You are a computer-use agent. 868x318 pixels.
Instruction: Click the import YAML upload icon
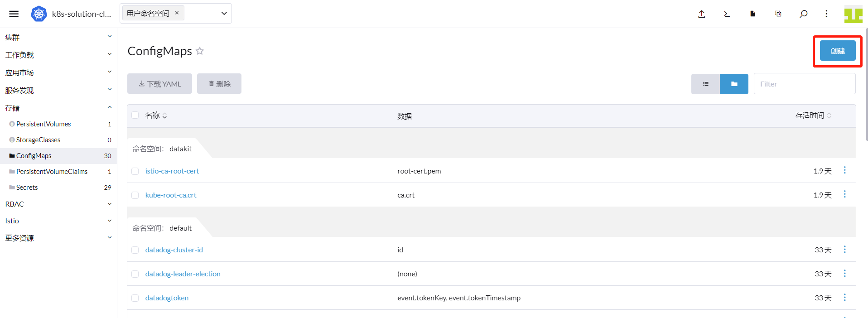(x=702, y=14)
